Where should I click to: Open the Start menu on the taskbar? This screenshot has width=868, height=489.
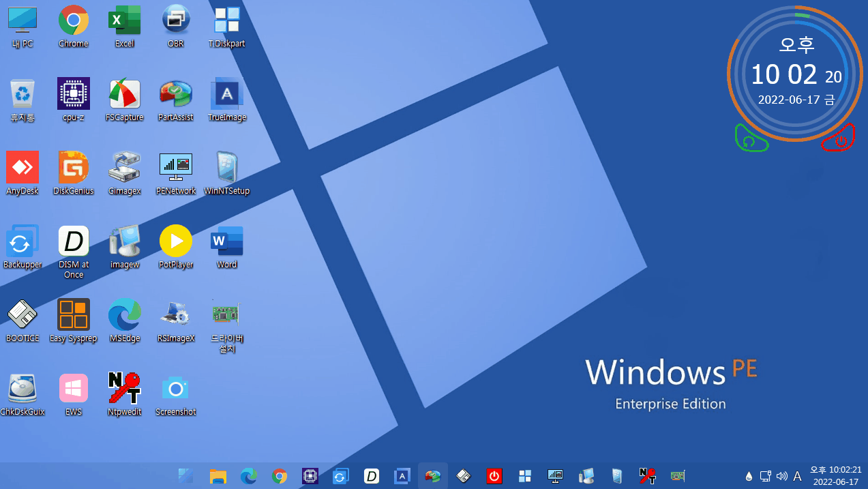pyautogui.click(x=186, y=476)
